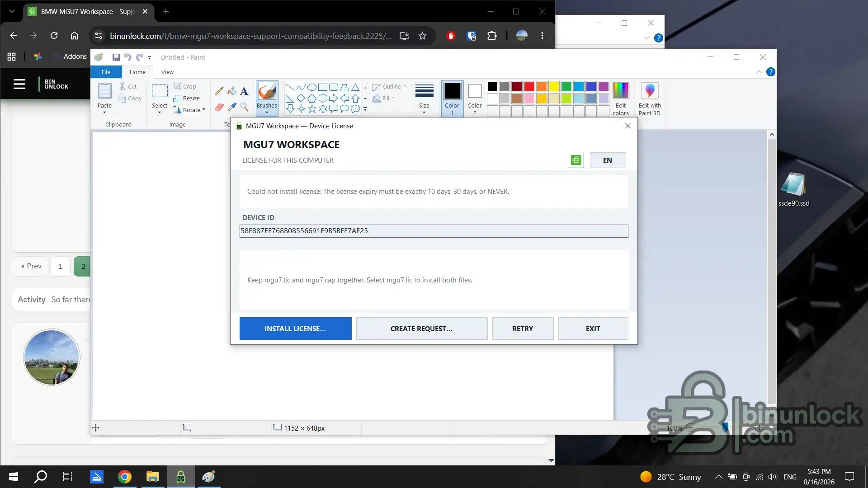
Task: Click the Undo icon in Paint
Action: (128, 57)
